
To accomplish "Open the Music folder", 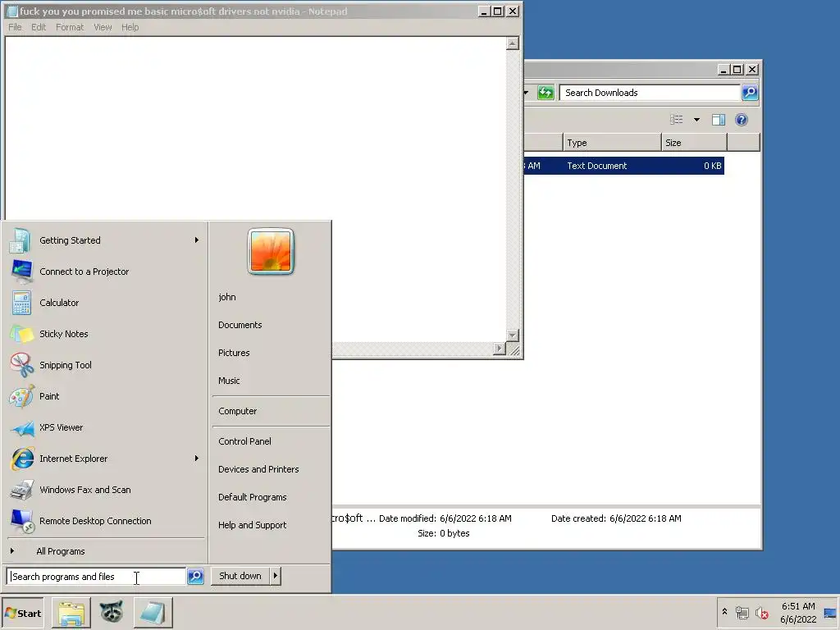I will click(230, 381).
